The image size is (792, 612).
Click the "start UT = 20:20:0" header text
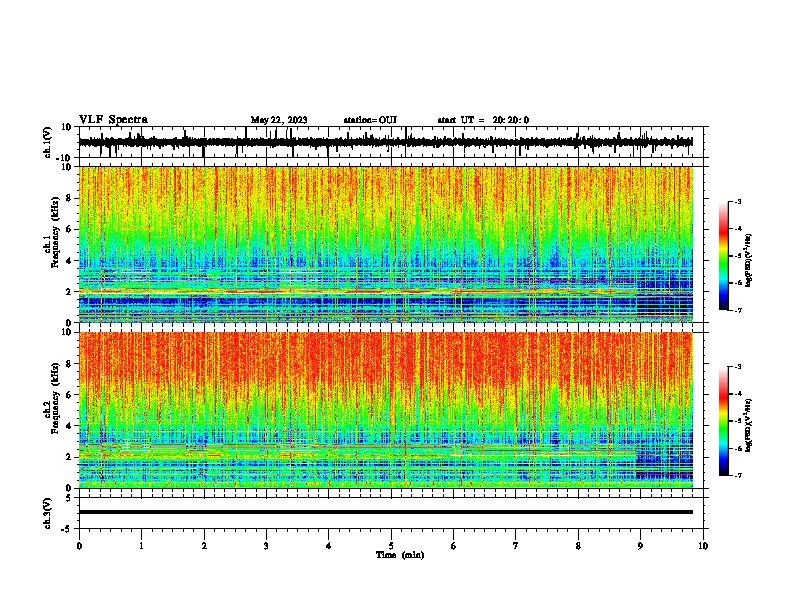point(483,120)
